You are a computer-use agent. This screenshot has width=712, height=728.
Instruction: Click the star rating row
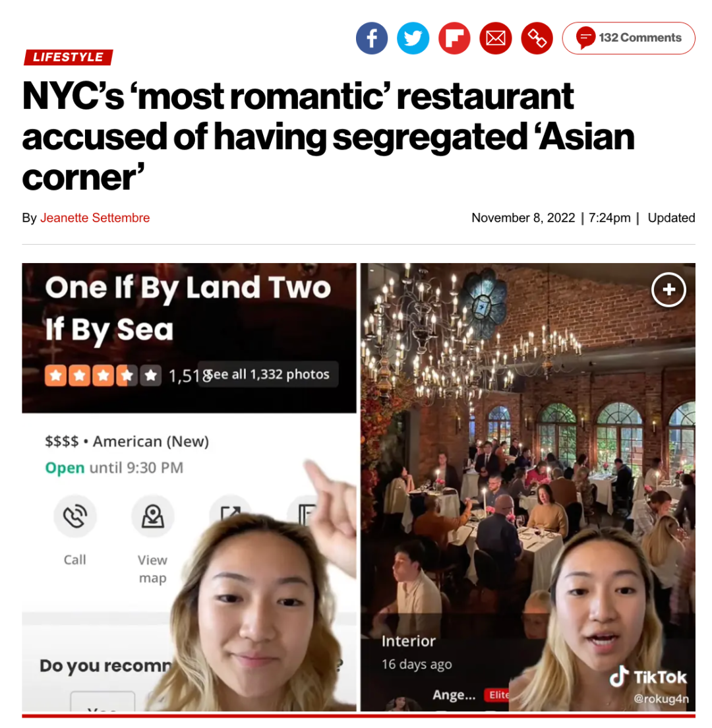coord(103,375)
